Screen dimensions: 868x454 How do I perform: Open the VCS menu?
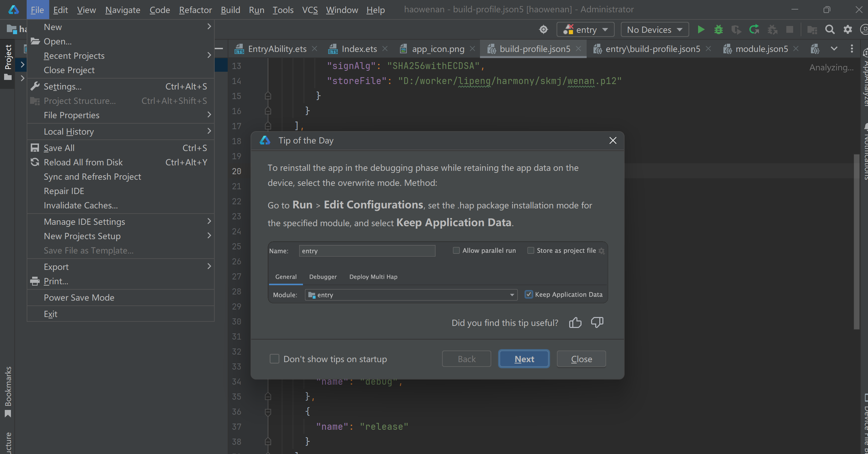(x=310, y=10)
